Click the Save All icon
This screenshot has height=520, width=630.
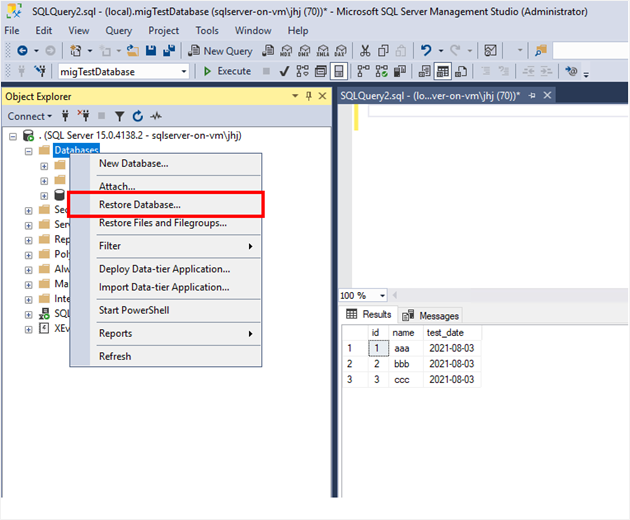coord(169,51)
